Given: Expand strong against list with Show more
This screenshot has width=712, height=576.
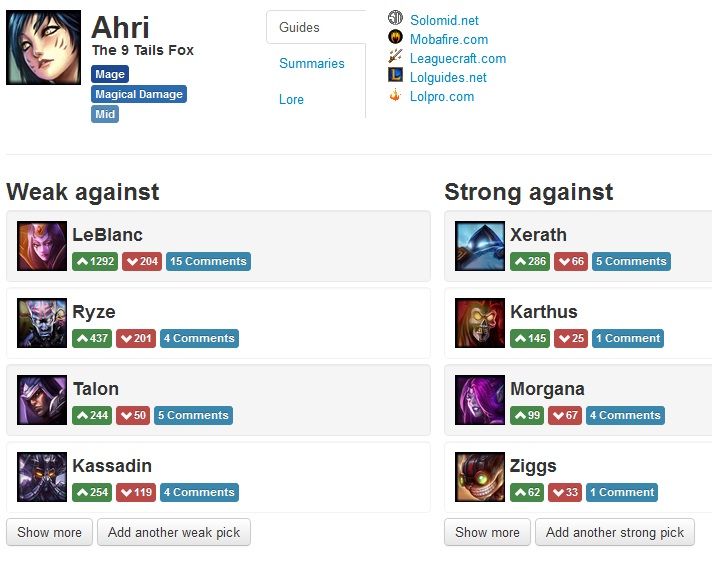Looking at the screenshot, I should (487, 532).
